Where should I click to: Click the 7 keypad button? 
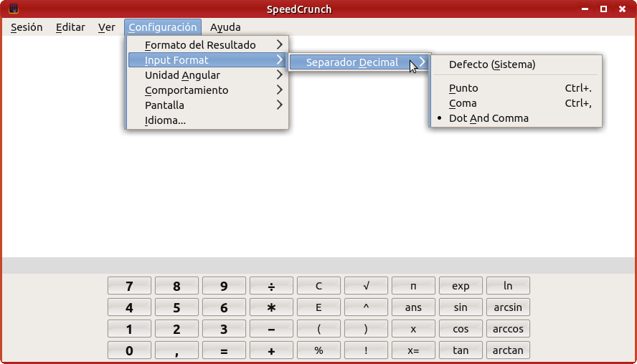point(129,286)
